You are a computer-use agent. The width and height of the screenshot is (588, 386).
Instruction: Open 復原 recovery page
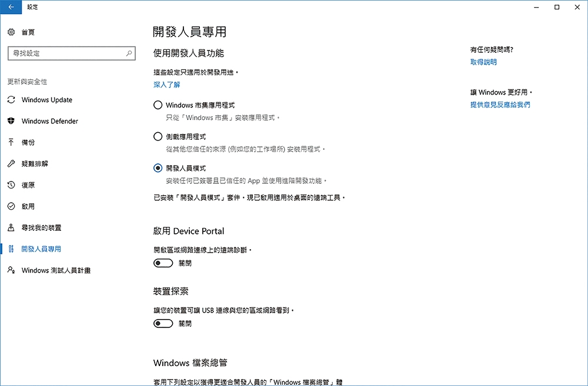(x=28, y=185)
